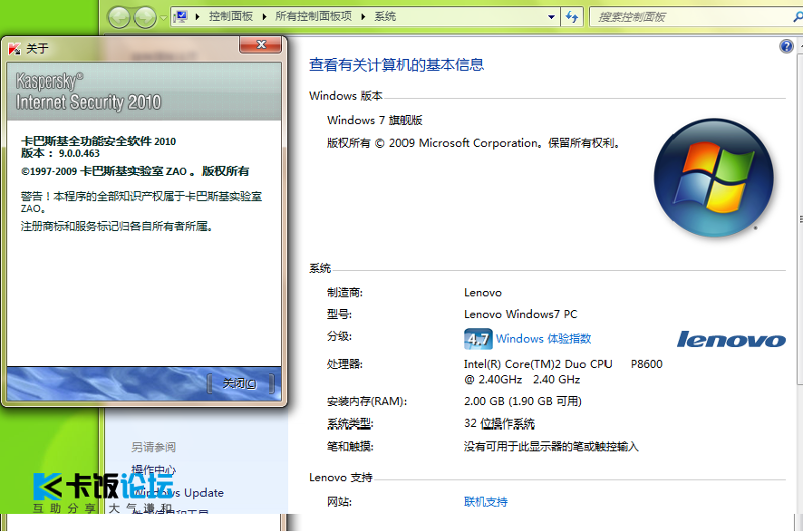Click the 没有可用于此显示器的笔或触控输入 text

[x=552, y=447]
